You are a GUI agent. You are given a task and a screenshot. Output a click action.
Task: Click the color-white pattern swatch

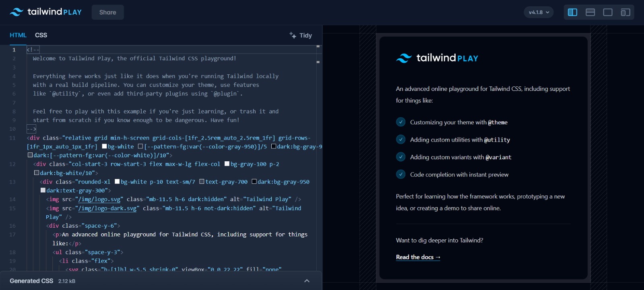point(30,155)
